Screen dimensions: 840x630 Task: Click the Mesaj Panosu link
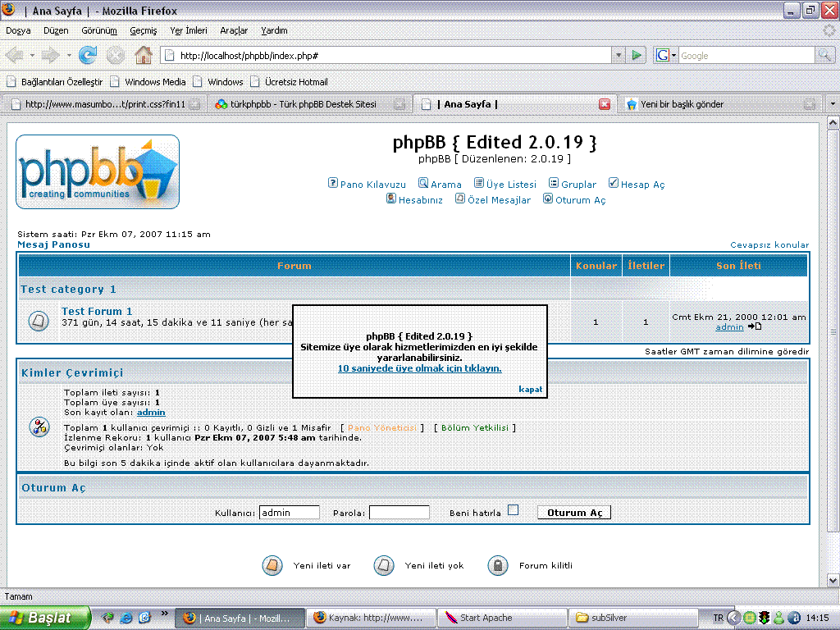(53, 244)
